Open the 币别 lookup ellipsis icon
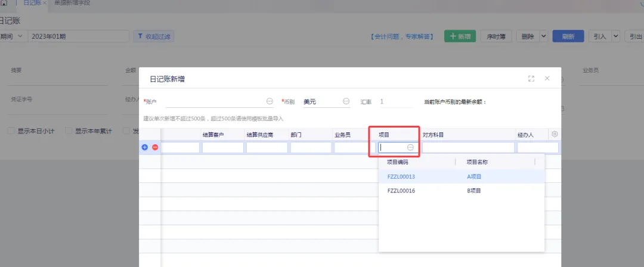The width and height of the screenshot is (644, 267). (346, 101)
